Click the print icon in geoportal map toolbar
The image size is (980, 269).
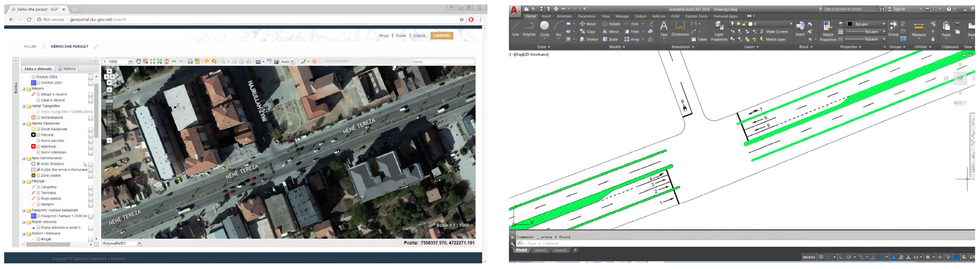coord(190,61)
